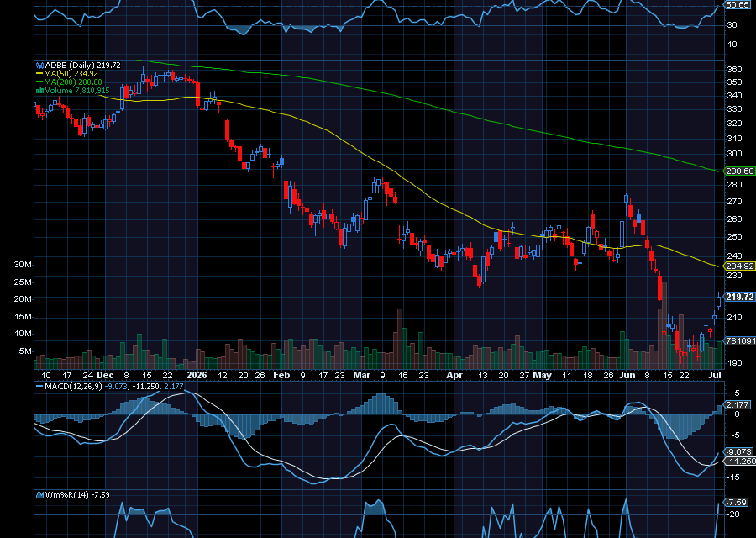
Task: Click the 2026 year label on the date axis
Action: 197,375
